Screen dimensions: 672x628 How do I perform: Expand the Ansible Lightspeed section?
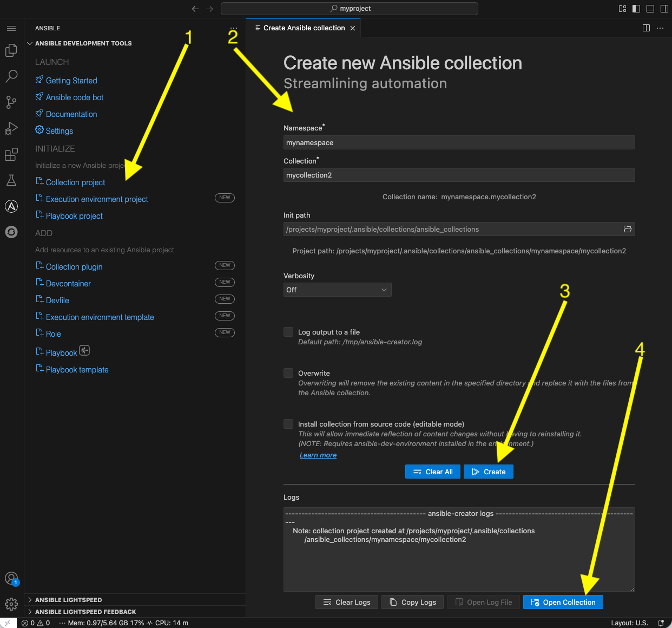[x=68, y=599]
